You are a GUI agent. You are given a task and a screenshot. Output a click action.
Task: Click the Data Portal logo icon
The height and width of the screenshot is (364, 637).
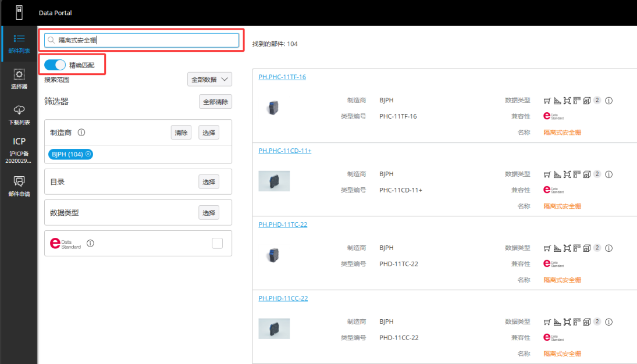pyautogui.click(x=19, y=12)
